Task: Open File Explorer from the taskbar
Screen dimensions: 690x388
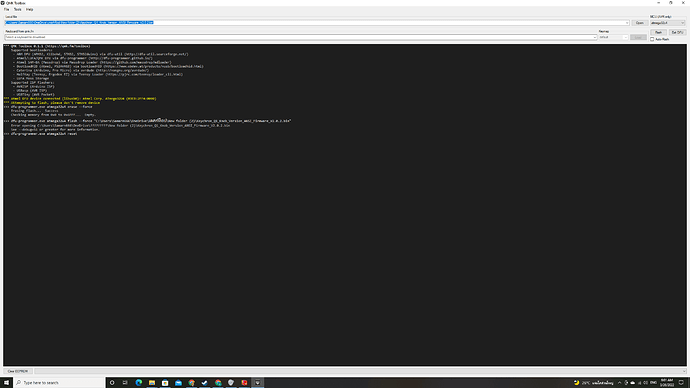Action: click(x=152, y=383)
